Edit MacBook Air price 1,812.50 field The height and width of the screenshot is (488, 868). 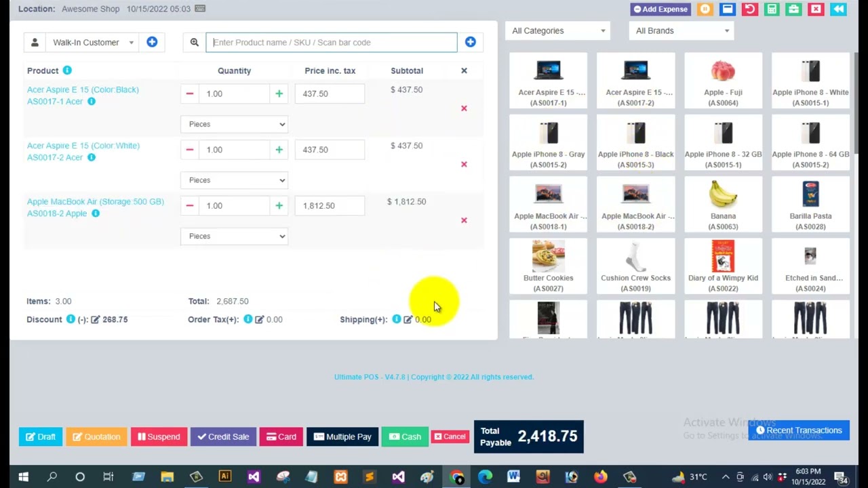coord(330,205)
